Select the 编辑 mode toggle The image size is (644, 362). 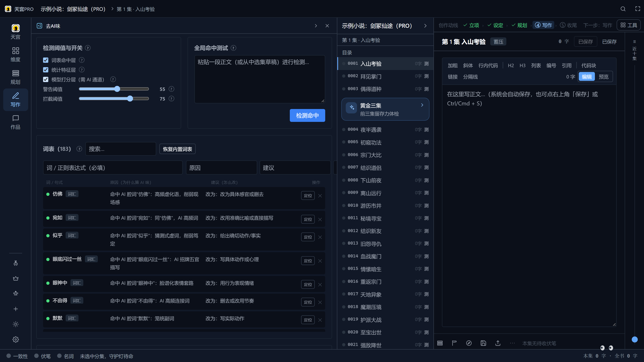tap(587, 77)
